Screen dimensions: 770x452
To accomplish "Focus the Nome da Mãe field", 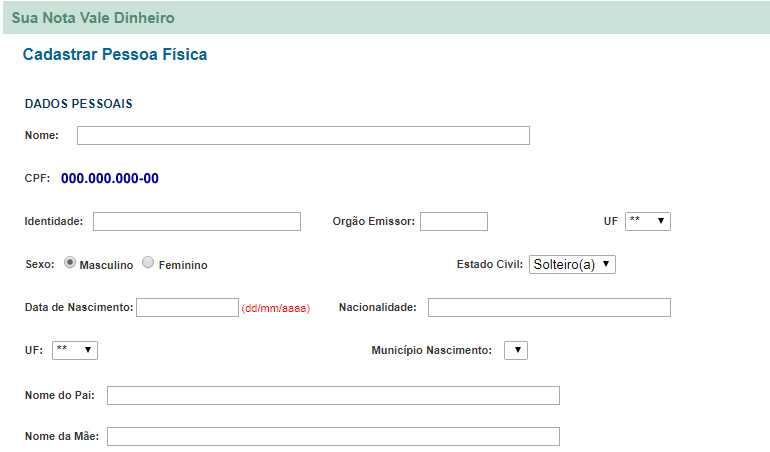I will [x=333, y=436].
